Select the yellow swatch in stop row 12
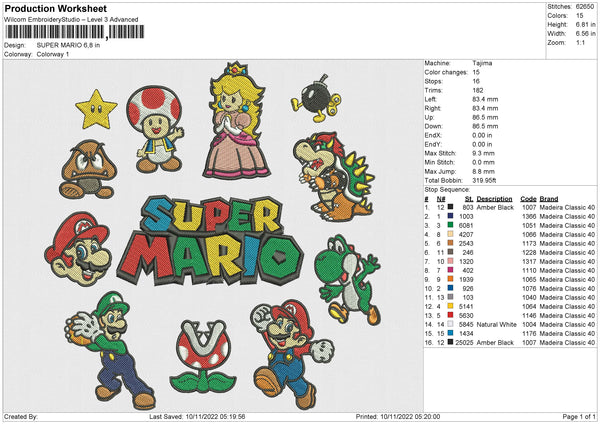 pos(450,306)
